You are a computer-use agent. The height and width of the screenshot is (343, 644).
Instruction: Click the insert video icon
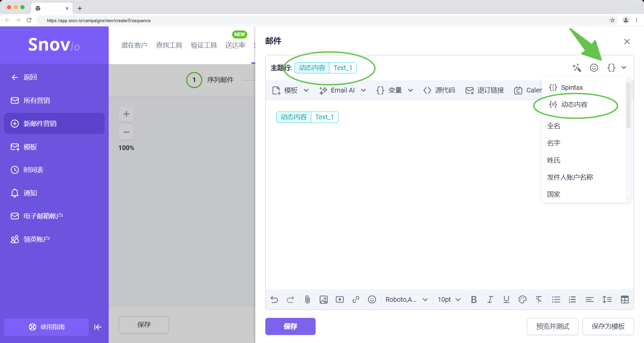(340, 299)
